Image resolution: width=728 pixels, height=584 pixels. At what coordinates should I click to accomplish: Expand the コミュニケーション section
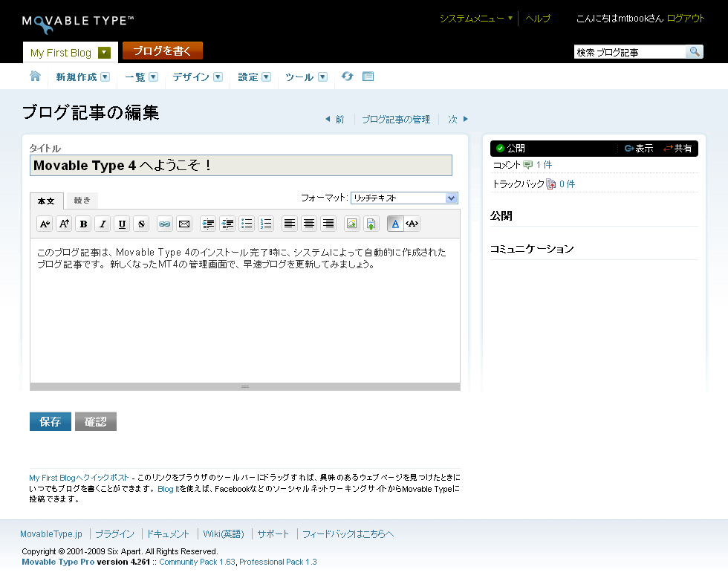coord(532,249)
